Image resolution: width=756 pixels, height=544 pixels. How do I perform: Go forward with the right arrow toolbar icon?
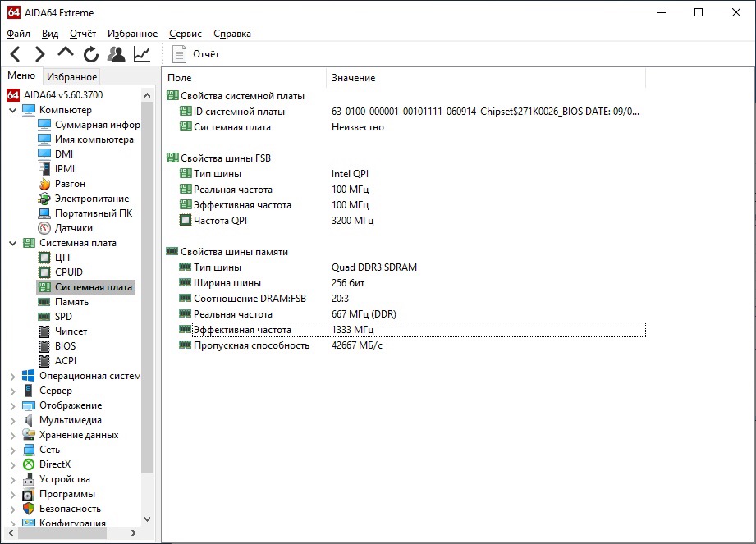(40, 54)
